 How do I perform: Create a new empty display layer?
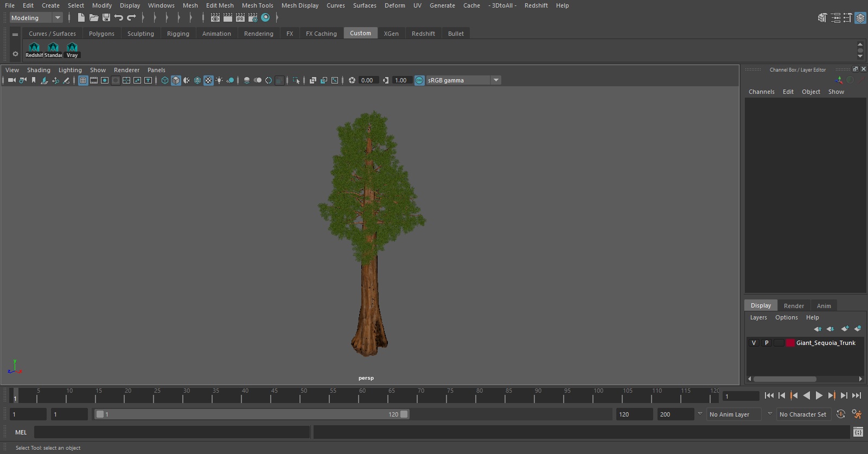point(845,329)
